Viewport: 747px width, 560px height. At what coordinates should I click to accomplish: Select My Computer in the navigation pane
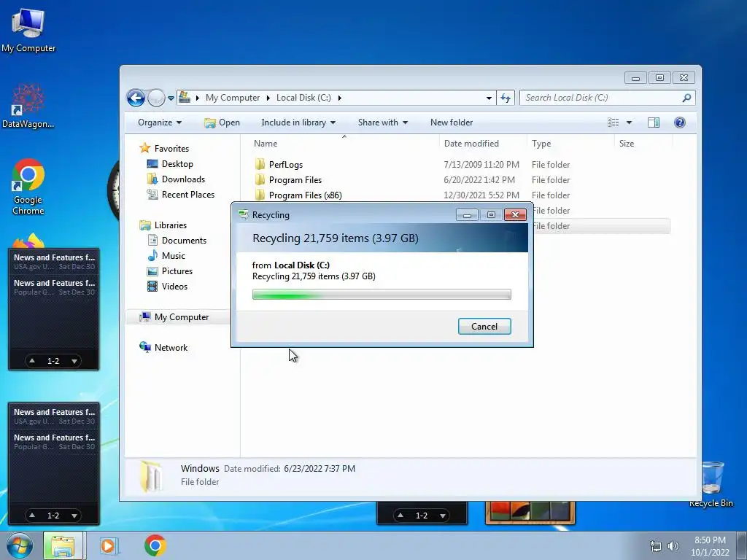point(174,317)
